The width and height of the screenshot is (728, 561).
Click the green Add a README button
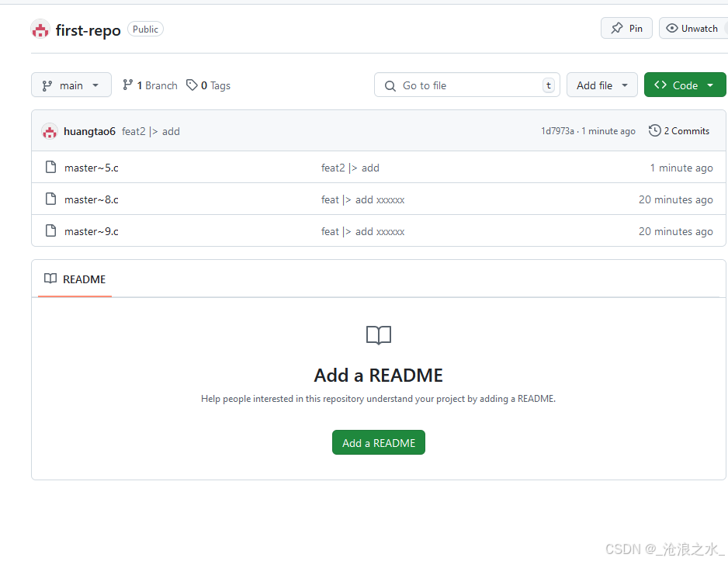379,443
